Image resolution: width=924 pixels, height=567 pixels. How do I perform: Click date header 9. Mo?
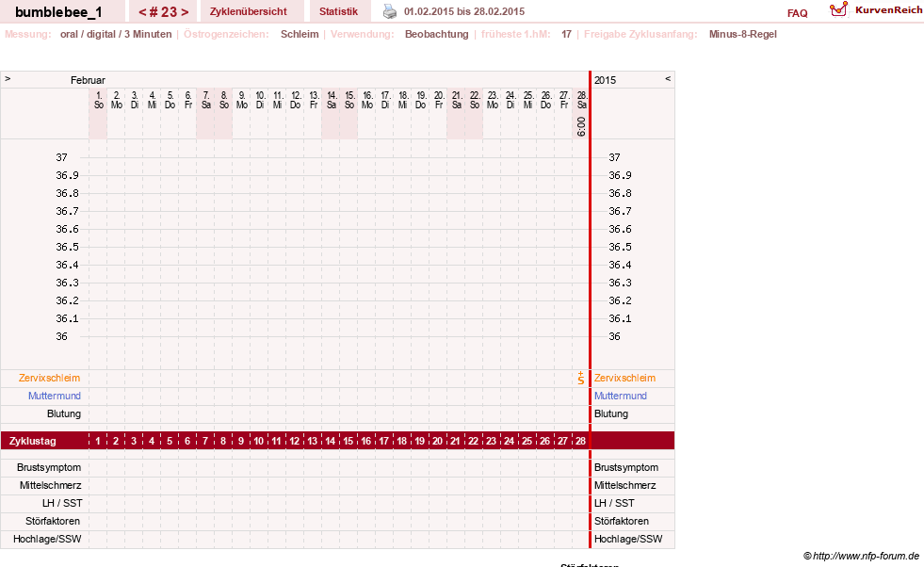tap(242, 100)
